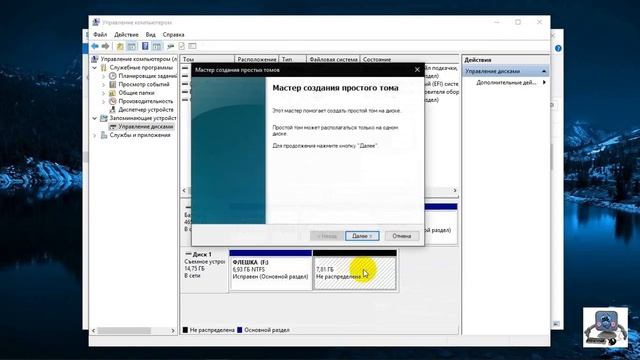The width and height of the screenshot is (640, 360).
Task: Open the Файл menu
Action: click(x=100, y=35)
